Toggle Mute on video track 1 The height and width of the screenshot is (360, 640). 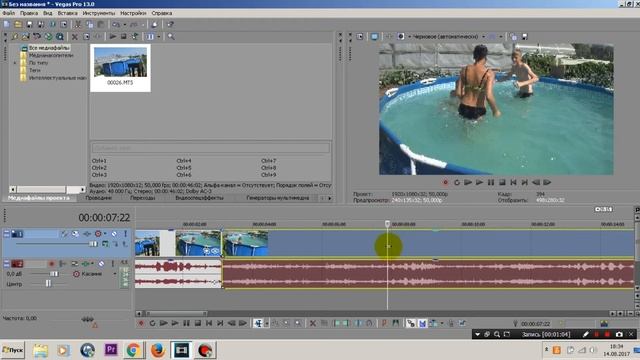[114, 234]
